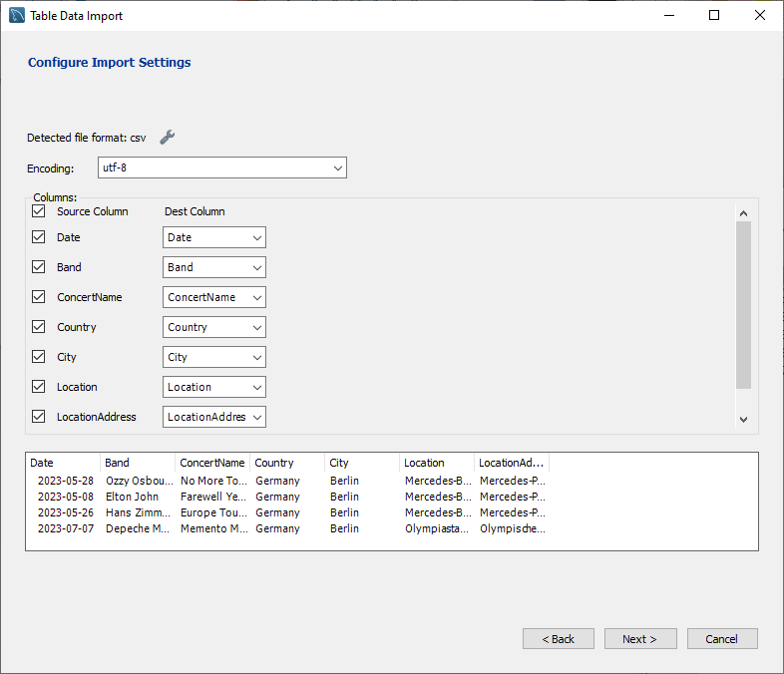This screenshot has width=784, height=674.
Task: Toggle the ConcertName column checkbox
Action: 39,297
